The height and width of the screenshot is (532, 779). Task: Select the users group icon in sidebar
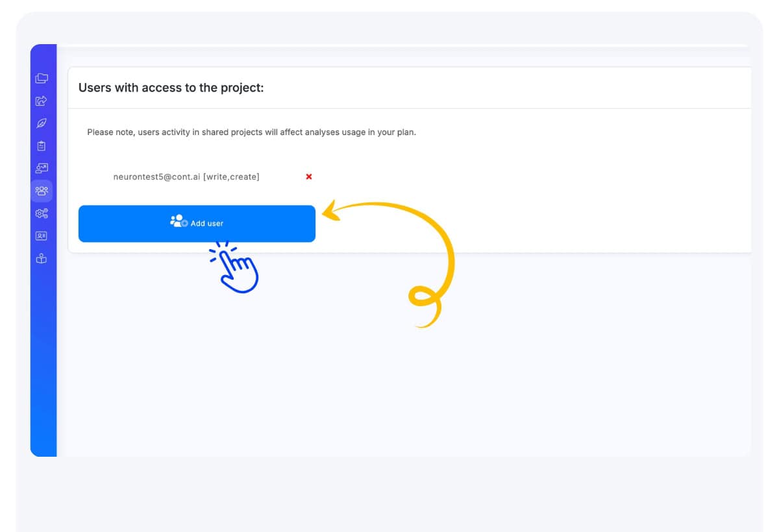pyautogui.click(x=42, y=191)
